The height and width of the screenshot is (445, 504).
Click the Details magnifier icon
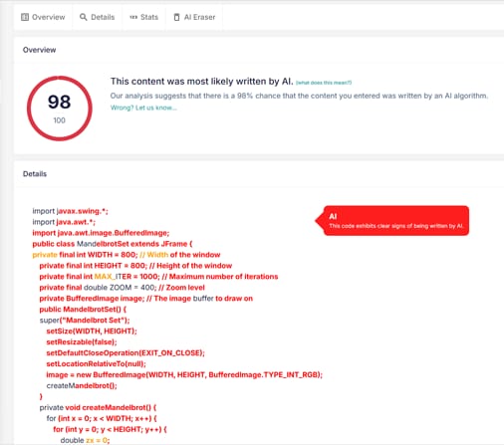(84, 17)
